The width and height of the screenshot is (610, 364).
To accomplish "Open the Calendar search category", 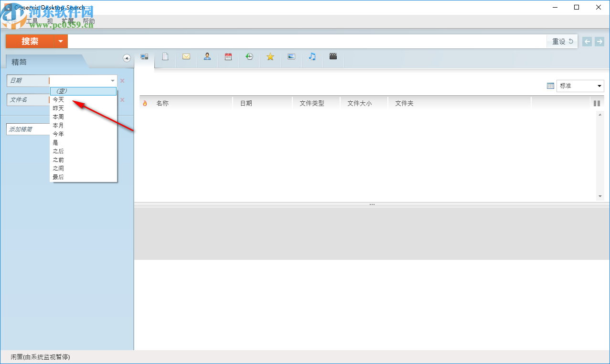I will [x=228, y=56].
